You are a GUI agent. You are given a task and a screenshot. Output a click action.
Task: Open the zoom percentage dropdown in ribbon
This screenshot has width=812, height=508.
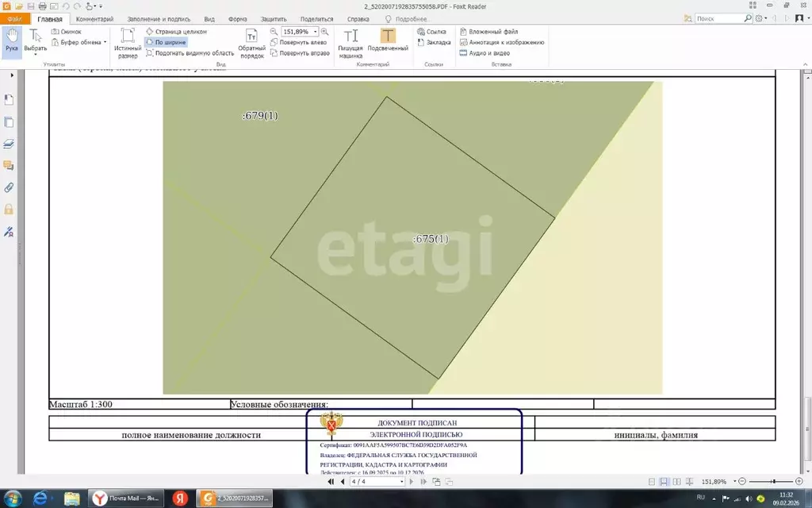coord(315,32)
